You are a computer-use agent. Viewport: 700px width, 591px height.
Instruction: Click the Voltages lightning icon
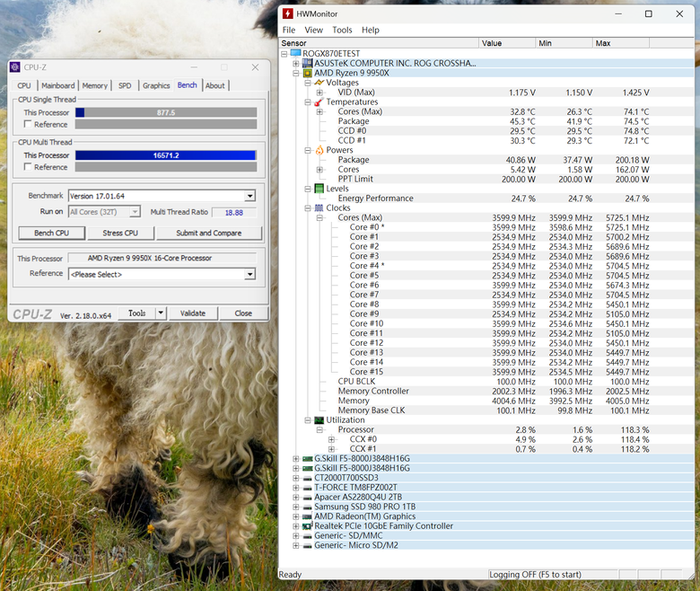(x=319, y=83)
